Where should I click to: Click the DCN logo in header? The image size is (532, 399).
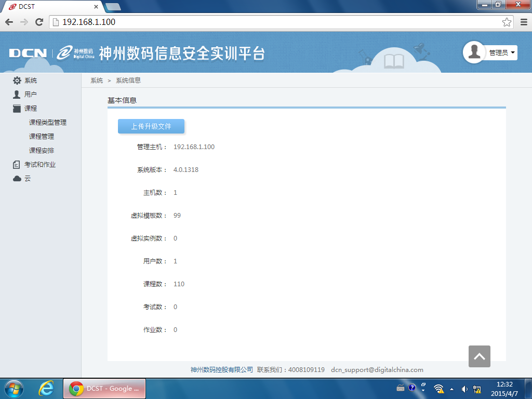click(28, 54)
